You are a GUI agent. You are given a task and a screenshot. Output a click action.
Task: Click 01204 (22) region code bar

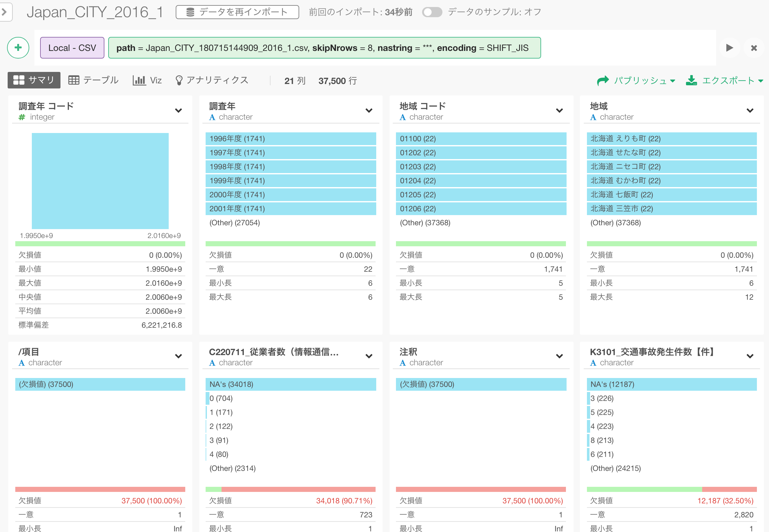point(481,181)
